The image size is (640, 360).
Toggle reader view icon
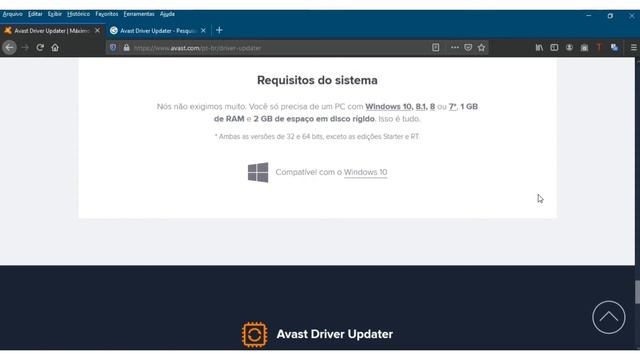pyautogui.click(x=436, y=48)
